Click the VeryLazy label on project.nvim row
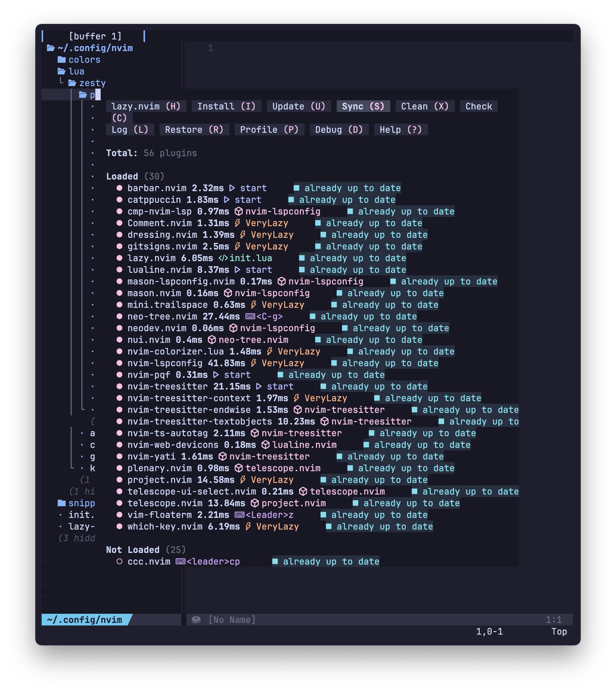 (x=272, y=480)
